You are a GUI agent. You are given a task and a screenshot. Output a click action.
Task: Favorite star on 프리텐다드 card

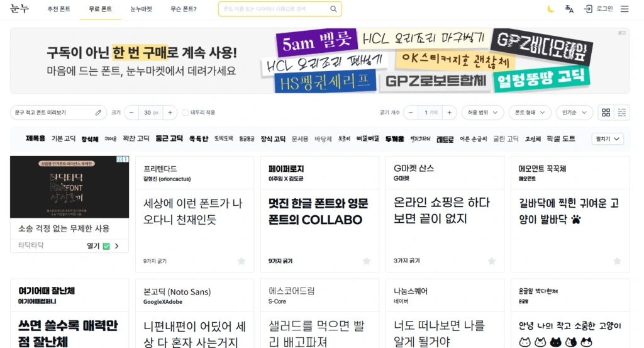(241, 261)
